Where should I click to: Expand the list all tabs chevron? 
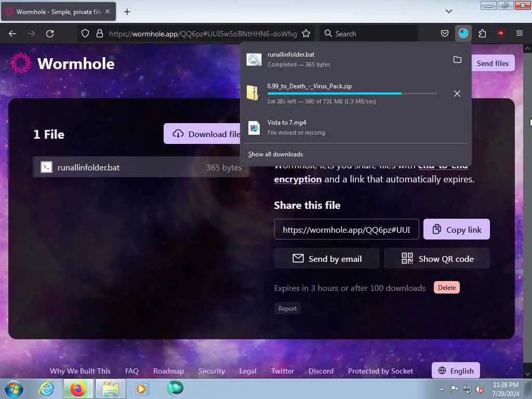pos(448,11)
